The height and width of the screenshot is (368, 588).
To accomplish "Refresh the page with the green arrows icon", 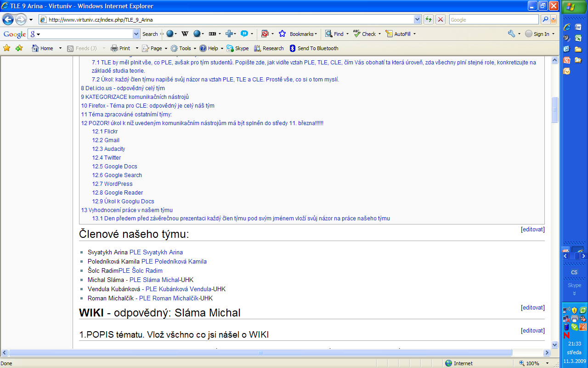I will [429, 19].
